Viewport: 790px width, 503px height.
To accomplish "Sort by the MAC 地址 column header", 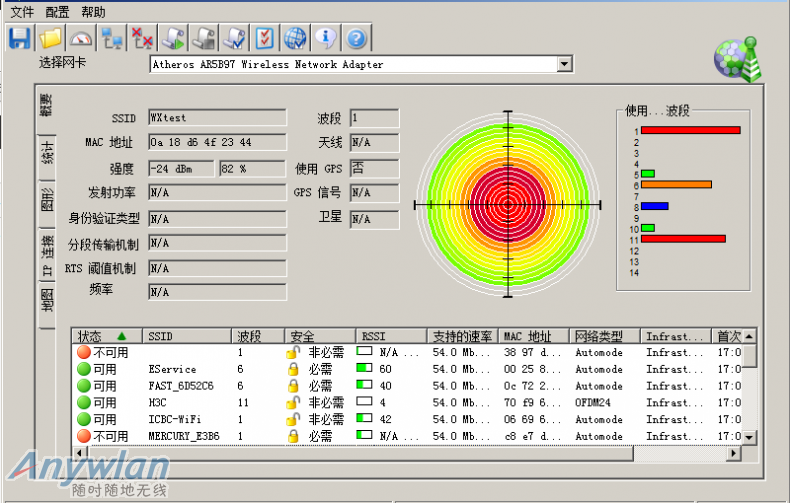I will (534, 336).
